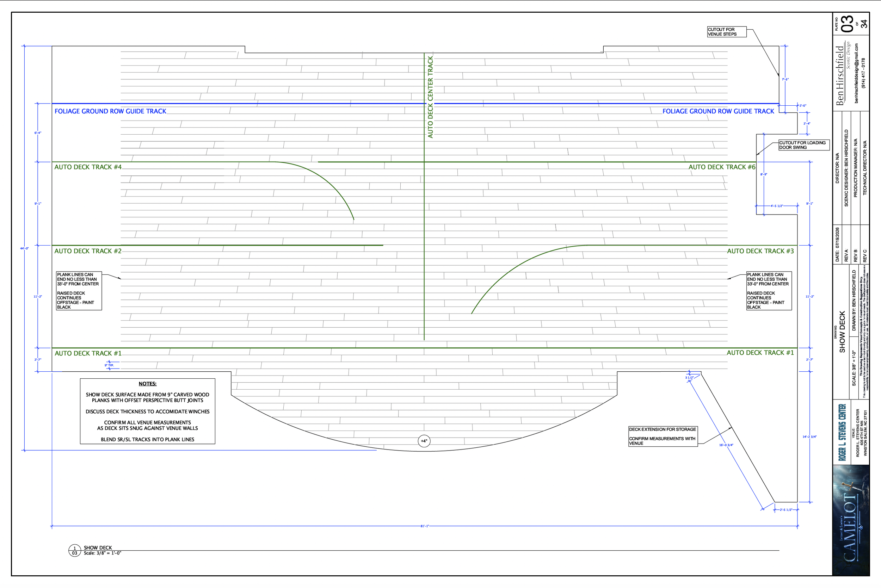The width and height of the screenshot is (881, 588).
Task: Click the Scale: 3/8" = 1'-0" caption under SHOW DECK
Action: (103, 553)
